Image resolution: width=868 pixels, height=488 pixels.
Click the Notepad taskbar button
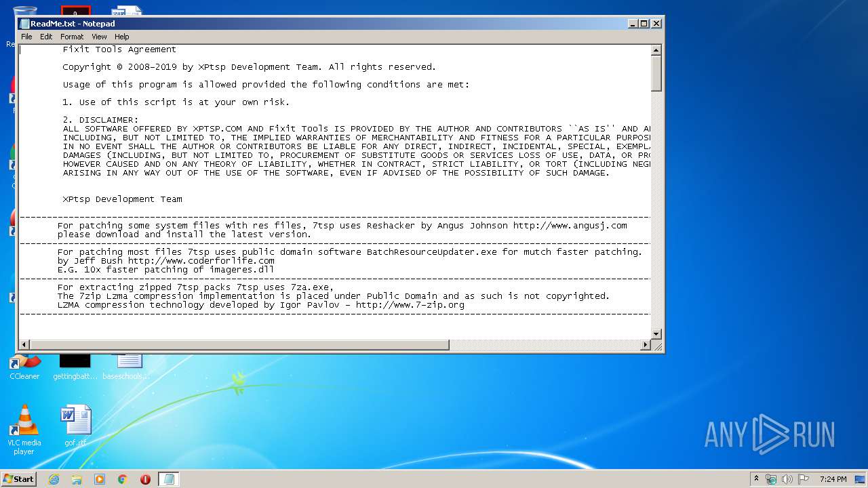tap(169, 479)
